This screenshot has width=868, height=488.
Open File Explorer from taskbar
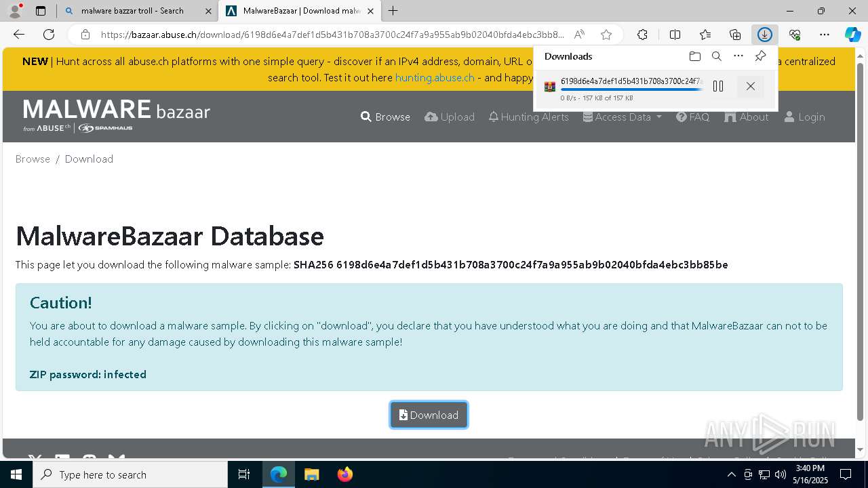[311, 474]
